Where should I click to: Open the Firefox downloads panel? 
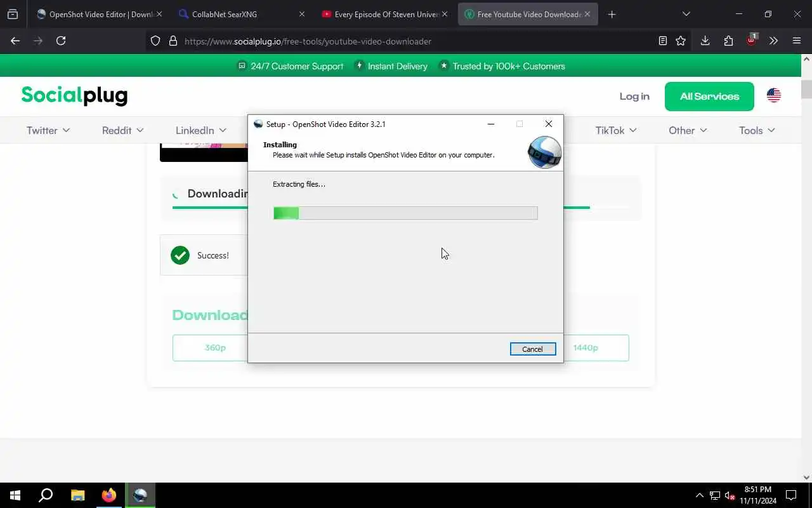(x=705, y=41)
